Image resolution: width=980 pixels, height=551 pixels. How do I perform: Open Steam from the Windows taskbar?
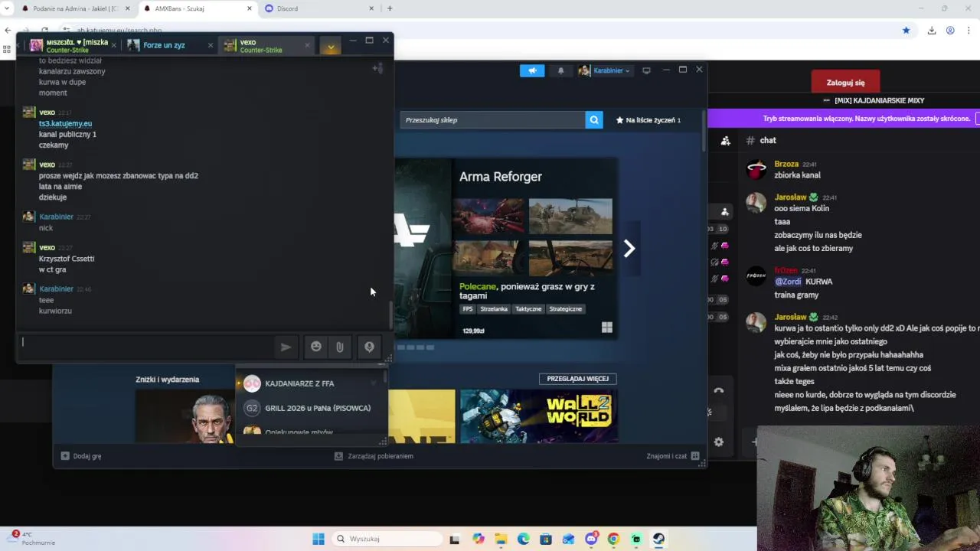tap(658, 539)
